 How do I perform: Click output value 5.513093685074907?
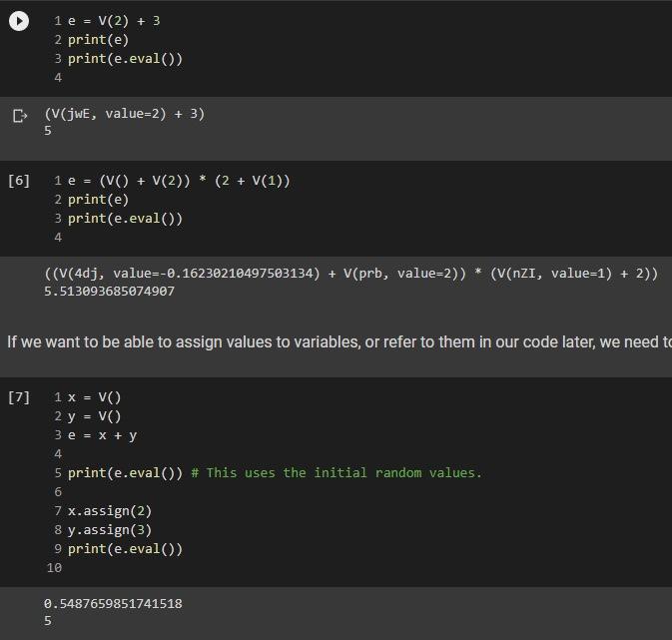click(109, 292)
